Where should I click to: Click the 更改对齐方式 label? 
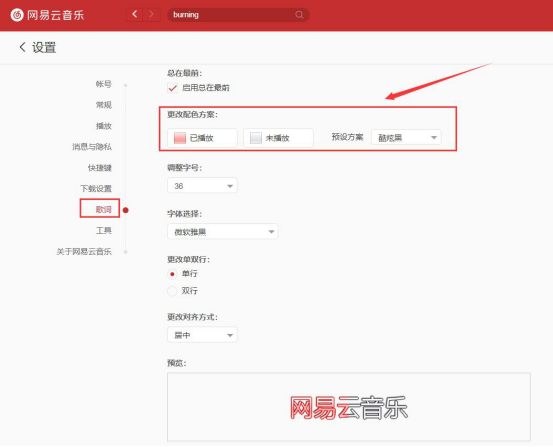tap(193, 317)
